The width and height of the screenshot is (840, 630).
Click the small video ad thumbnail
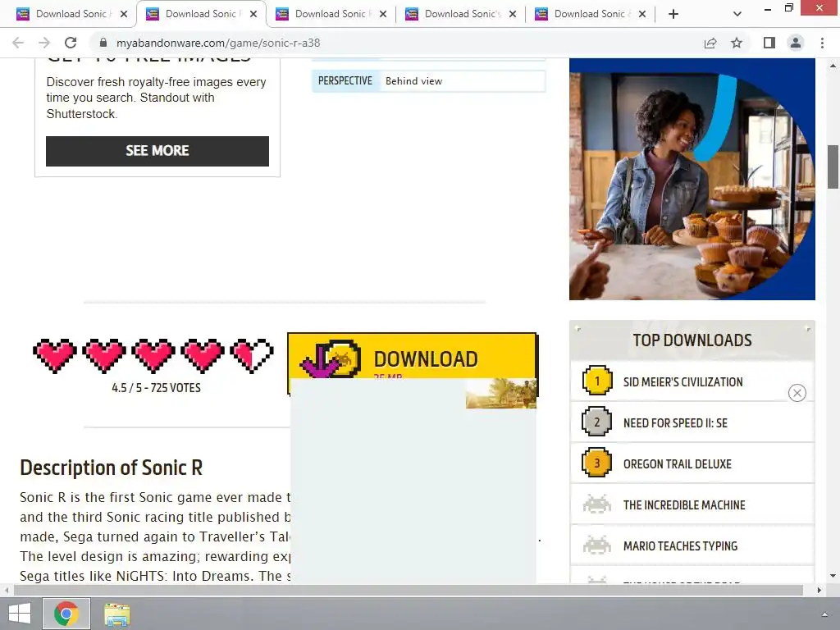pyautogui.click(x=501, y=394)
